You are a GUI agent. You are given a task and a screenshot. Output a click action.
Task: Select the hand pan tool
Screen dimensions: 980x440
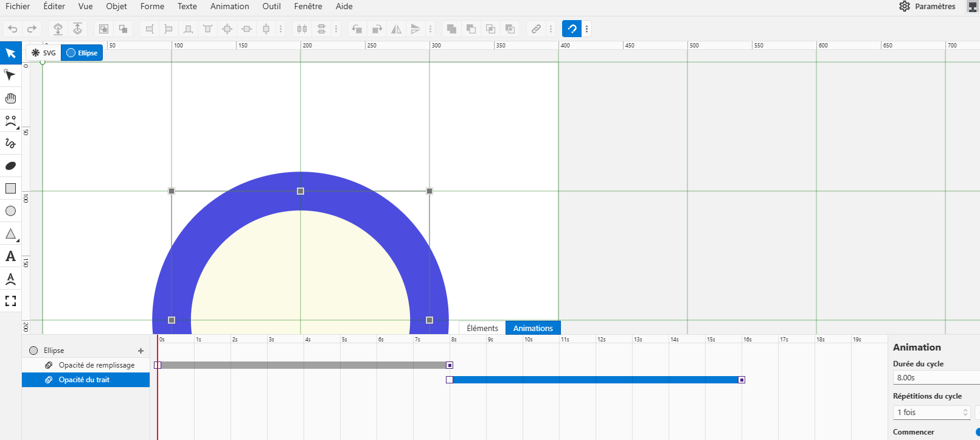pos(10,98)
